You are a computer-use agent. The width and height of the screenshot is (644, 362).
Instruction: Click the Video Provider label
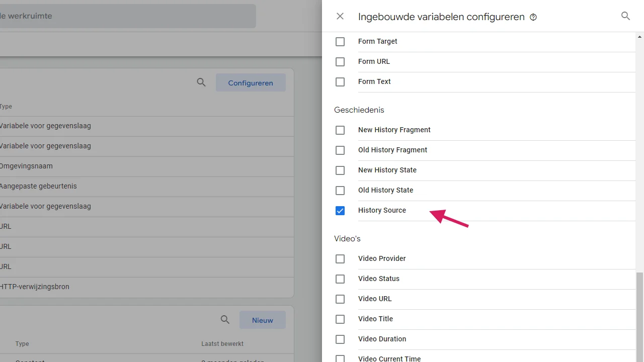tap(382, 258)
